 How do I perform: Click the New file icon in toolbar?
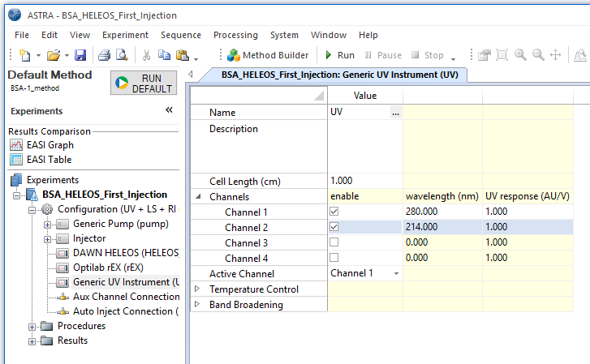(24, 55)
